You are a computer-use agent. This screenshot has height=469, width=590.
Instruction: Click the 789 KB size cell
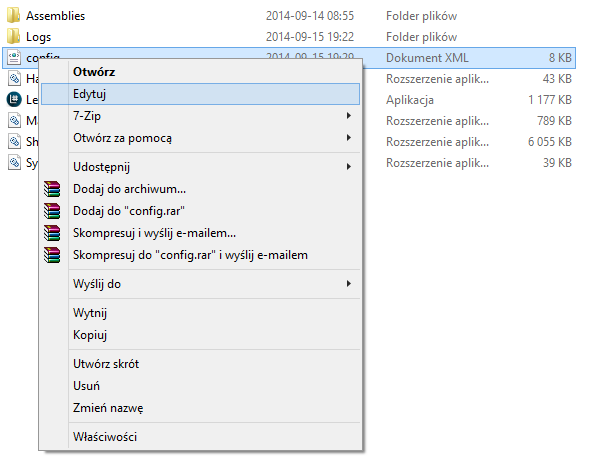click(x=554, y=121)
